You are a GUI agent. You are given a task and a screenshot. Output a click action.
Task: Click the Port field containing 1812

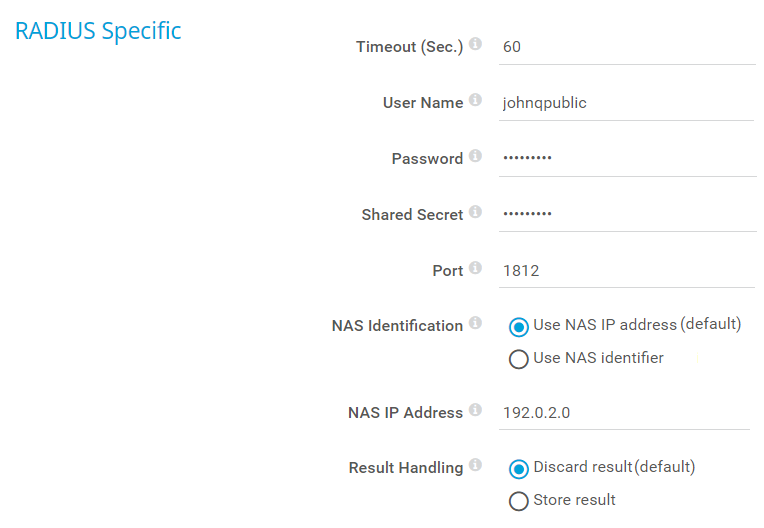(627, 270)
